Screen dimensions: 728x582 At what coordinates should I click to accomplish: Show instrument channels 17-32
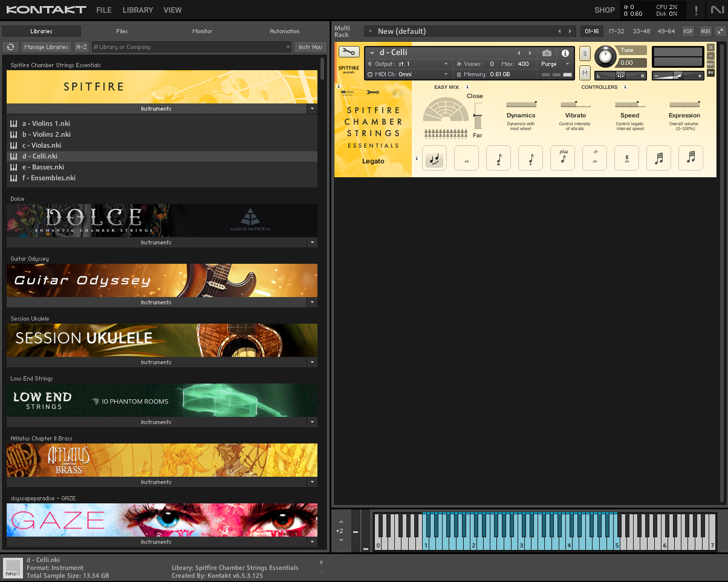pyautogui.click(x=616, y=31)
